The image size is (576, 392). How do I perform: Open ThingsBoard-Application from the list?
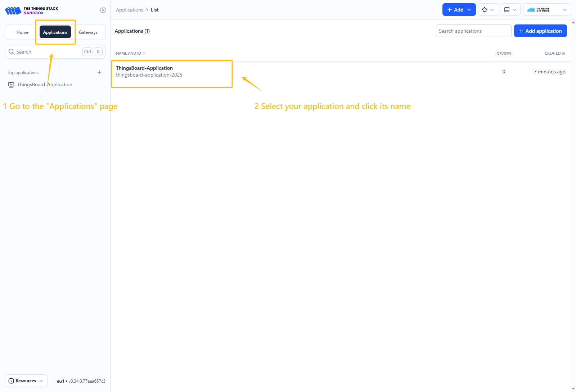(144, 68)
